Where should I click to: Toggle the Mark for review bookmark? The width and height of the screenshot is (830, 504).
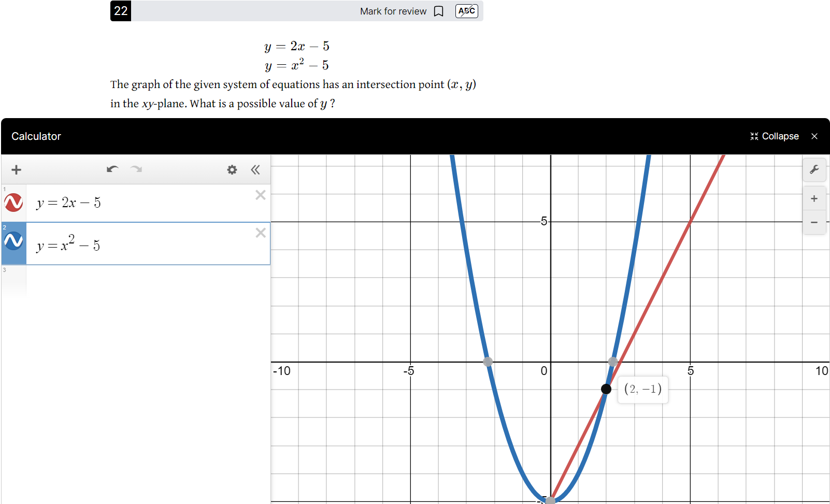[x=438, y=11]
